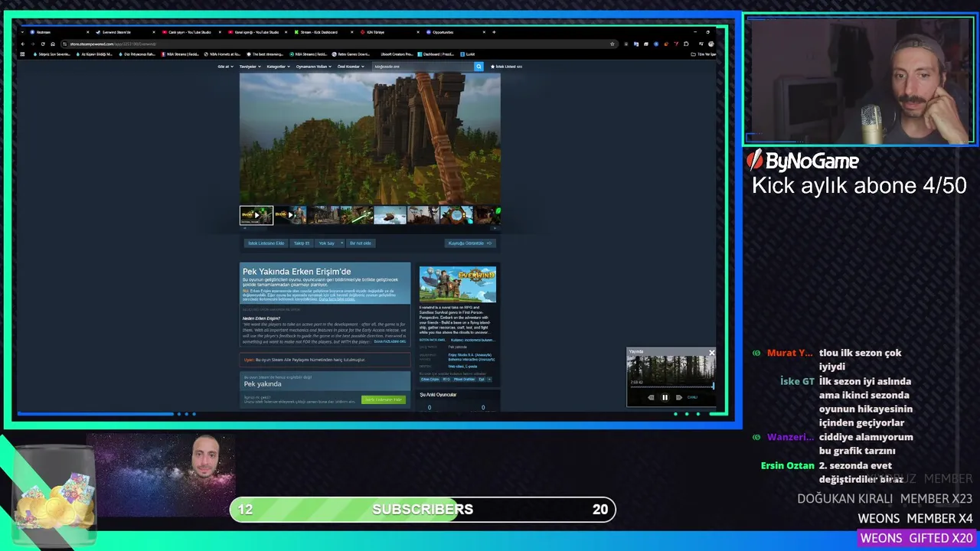
Task: Select the floating airship sky thumbnail
Action: (390, 215)
